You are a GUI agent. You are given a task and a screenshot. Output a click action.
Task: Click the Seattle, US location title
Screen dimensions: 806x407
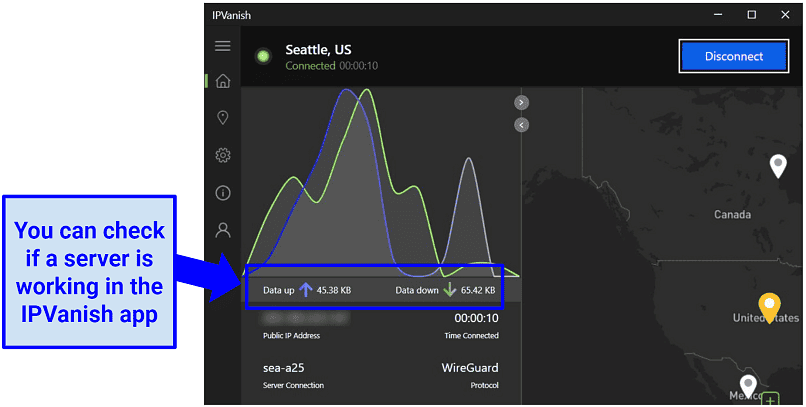pos(318,50)
